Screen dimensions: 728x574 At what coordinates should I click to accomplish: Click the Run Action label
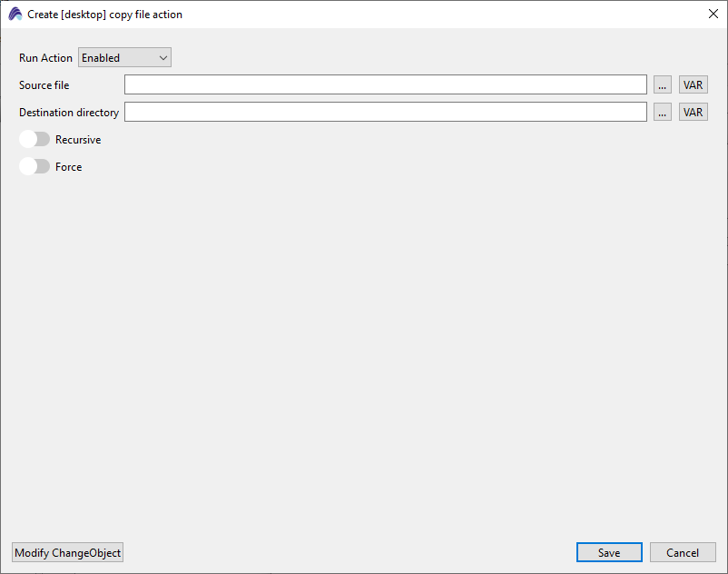click(x=45, y=58)
